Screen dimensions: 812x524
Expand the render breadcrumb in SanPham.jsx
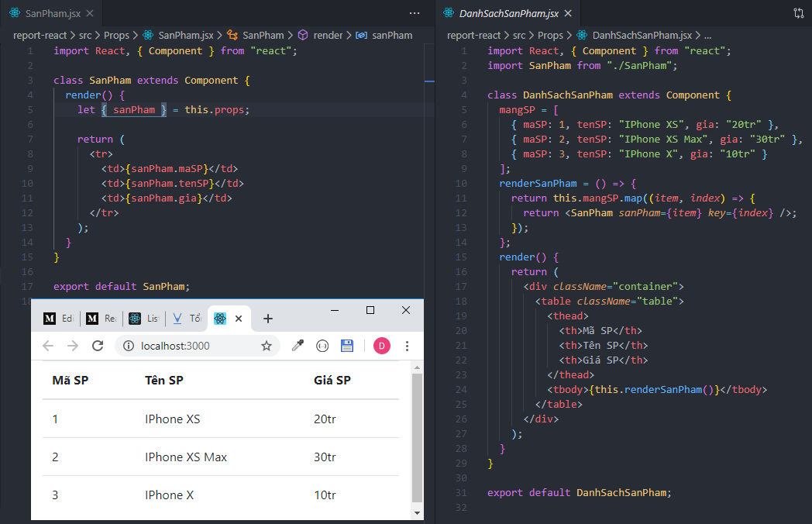(x=328, y=35)
